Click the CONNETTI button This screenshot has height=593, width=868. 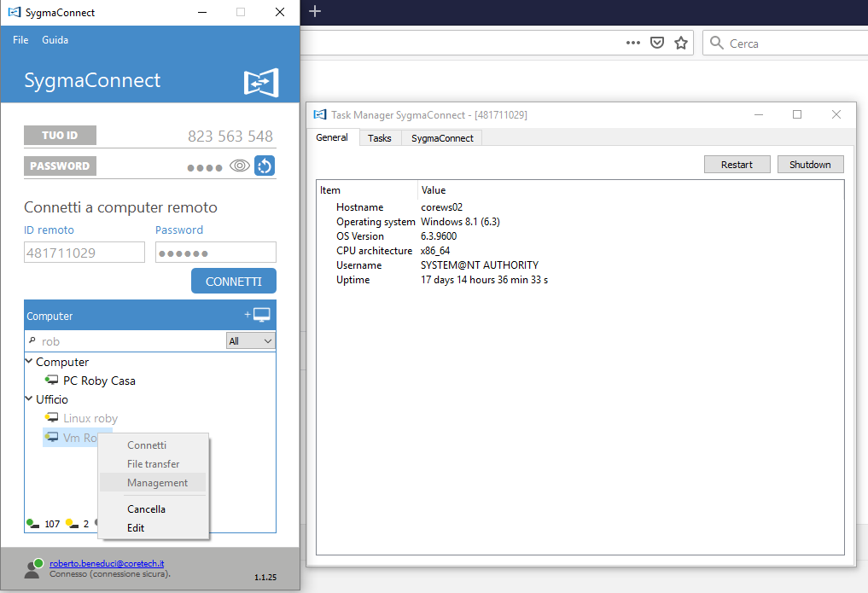click(x=234, y=281)
